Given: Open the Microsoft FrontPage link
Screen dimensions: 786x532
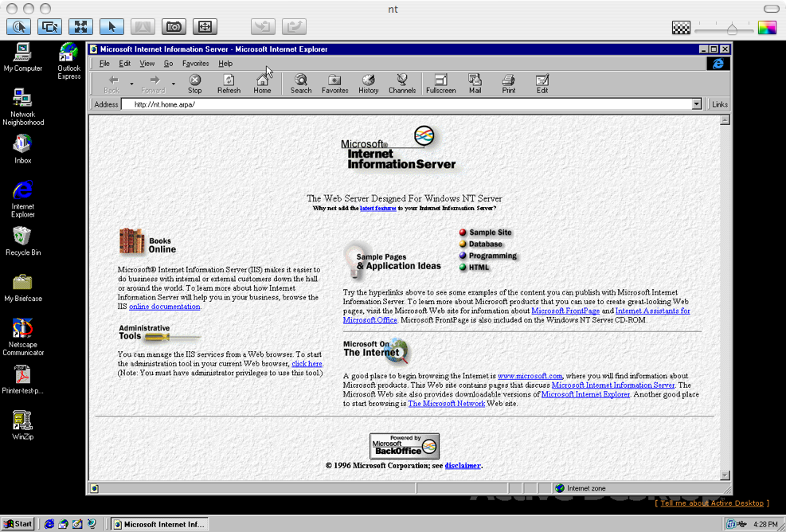Looking at the screenshot, I should pos(565,311).
